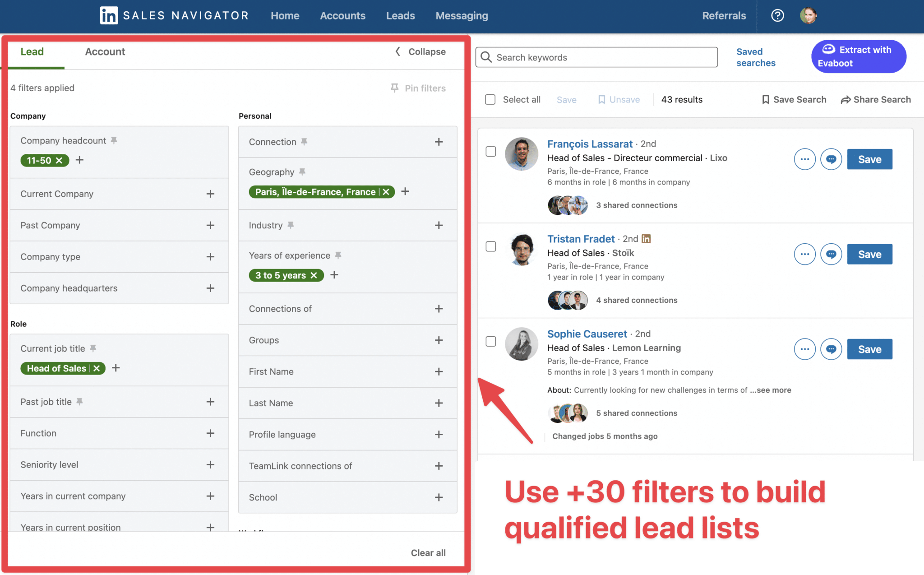Check Sophie Causeret's lead checkbox
Viewport: 924px width, 575px height.
click(490, 342)
